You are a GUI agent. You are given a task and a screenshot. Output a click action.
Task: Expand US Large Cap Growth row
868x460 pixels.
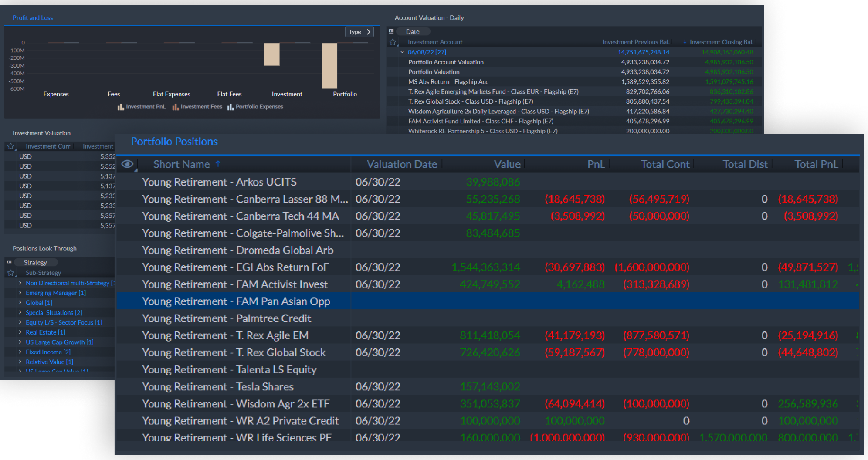pyautogui.click(x=20, y=342)
